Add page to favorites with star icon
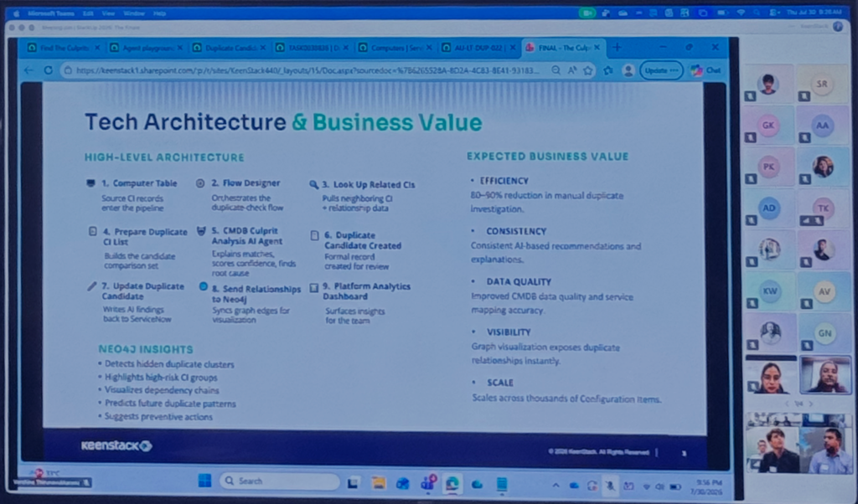This screenshot has height=504, width=858. pos(587,70)
